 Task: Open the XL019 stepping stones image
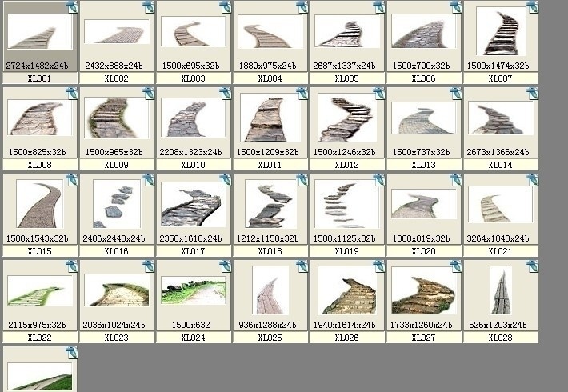(x=346, y=204)
